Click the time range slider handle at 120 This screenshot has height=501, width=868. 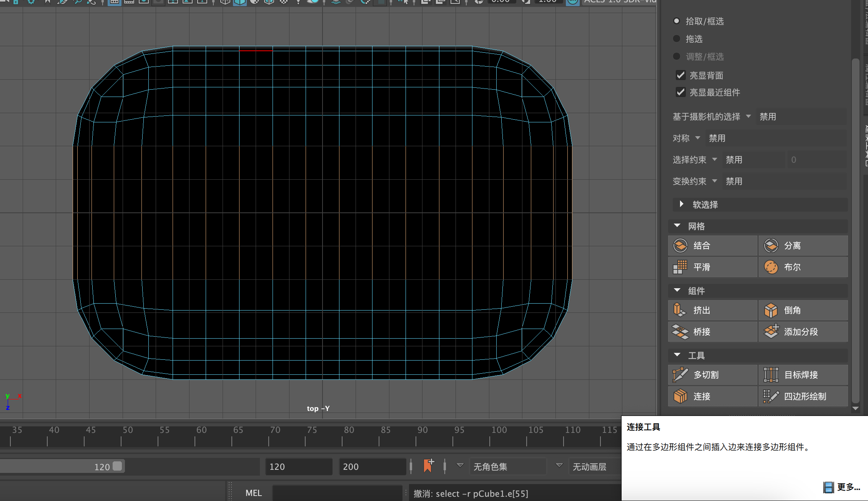(x=118, y=466)
